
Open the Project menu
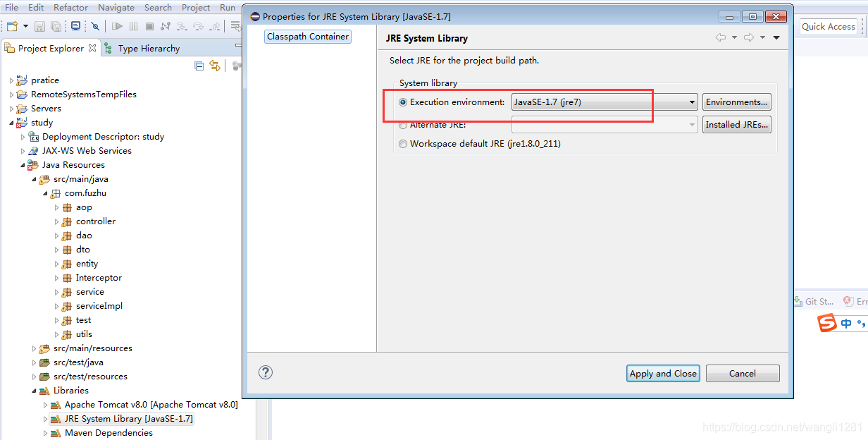[196, 7]
